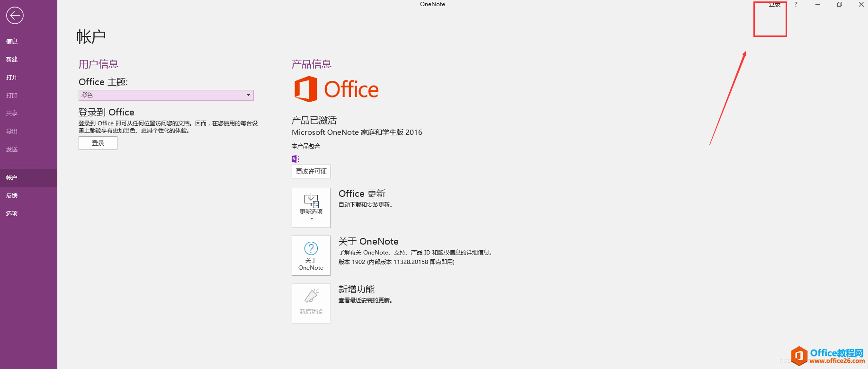Click the 关于 OneNote button
Viewport: 868px width, 369px height.
(311, 255)
